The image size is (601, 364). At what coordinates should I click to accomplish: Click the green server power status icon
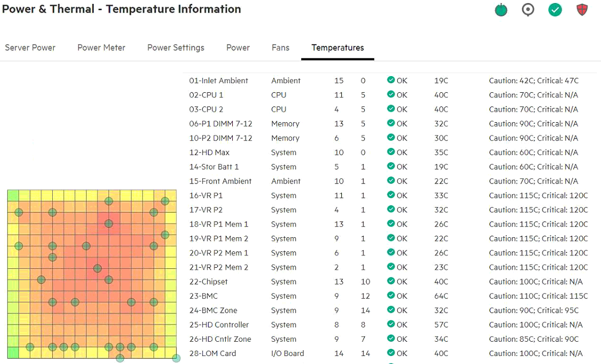pos(501,10)
